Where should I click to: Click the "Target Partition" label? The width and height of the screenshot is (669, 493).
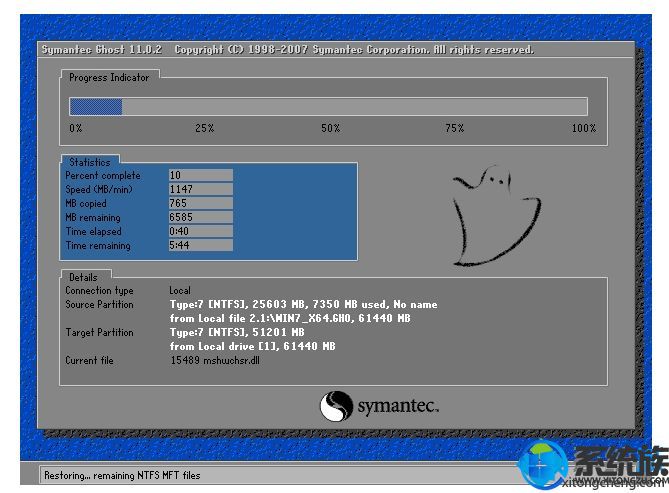[x=99, y=332]
